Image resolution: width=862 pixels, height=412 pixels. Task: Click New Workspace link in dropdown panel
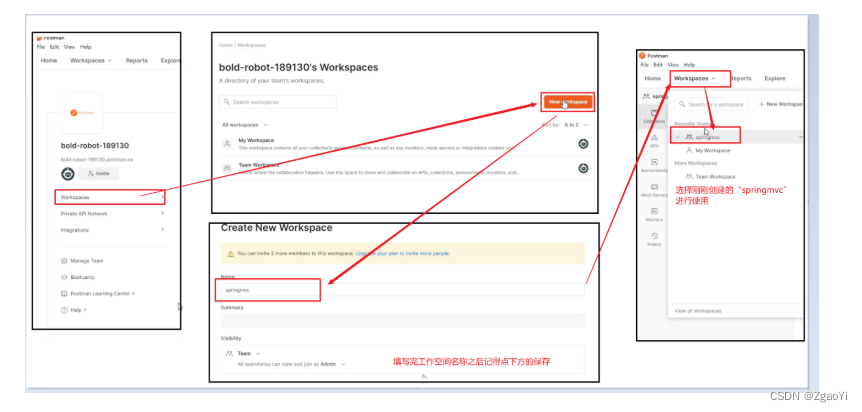(781, 104)
